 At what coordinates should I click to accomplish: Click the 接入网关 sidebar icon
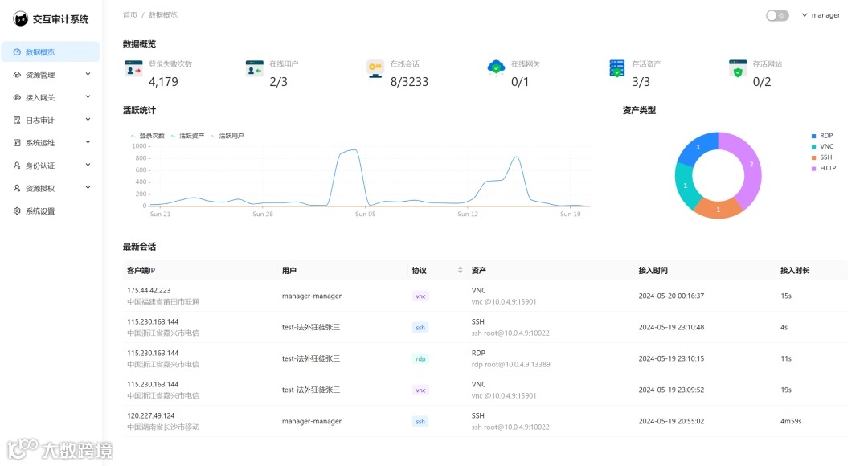pos(17,97)
